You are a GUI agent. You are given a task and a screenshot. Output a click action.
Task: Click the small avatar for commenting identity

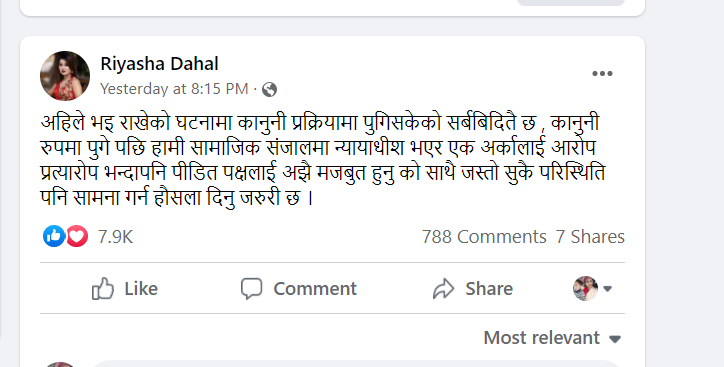pos(585,289)
